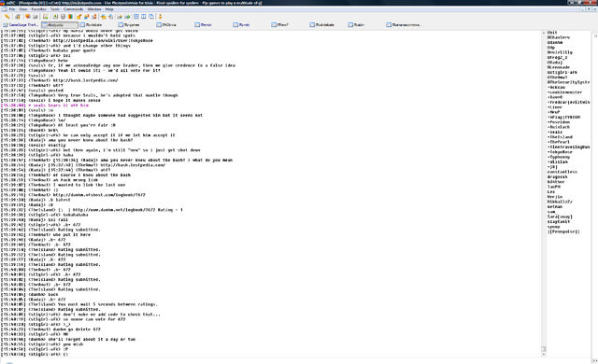Open the Channels List toolbar icon
Image resolution: width=598 pixels, height=364 pixels.
(36, 17)
